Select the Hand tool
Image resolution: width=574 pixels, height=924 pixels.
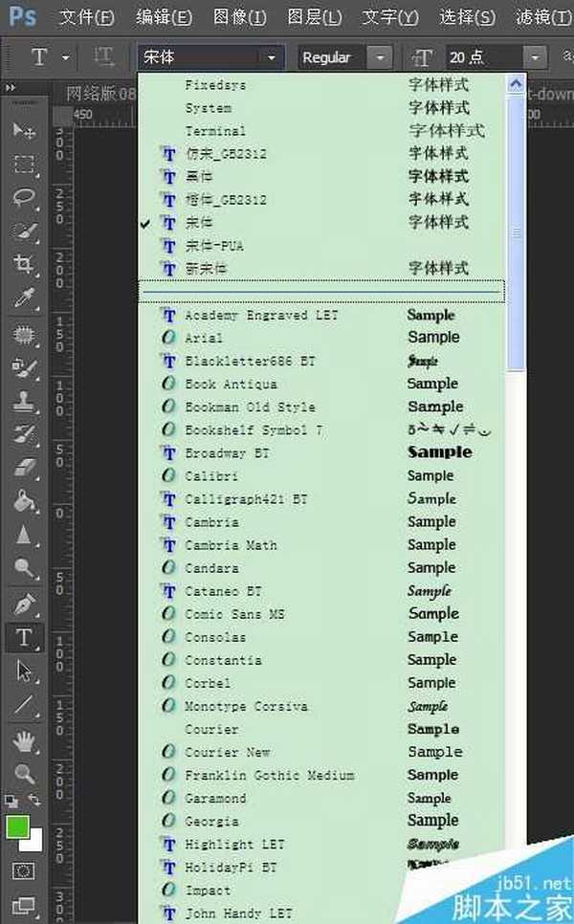24,740
